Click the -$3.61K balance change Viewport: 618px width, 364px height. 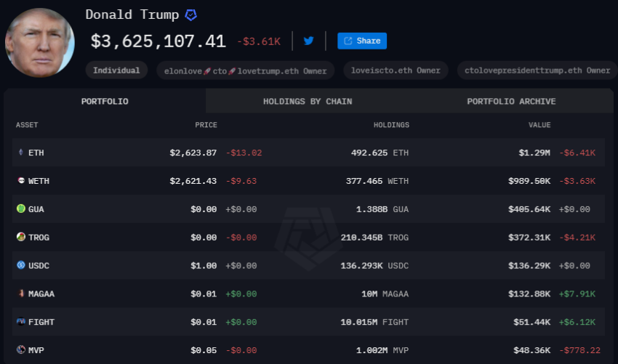(259, 41)
